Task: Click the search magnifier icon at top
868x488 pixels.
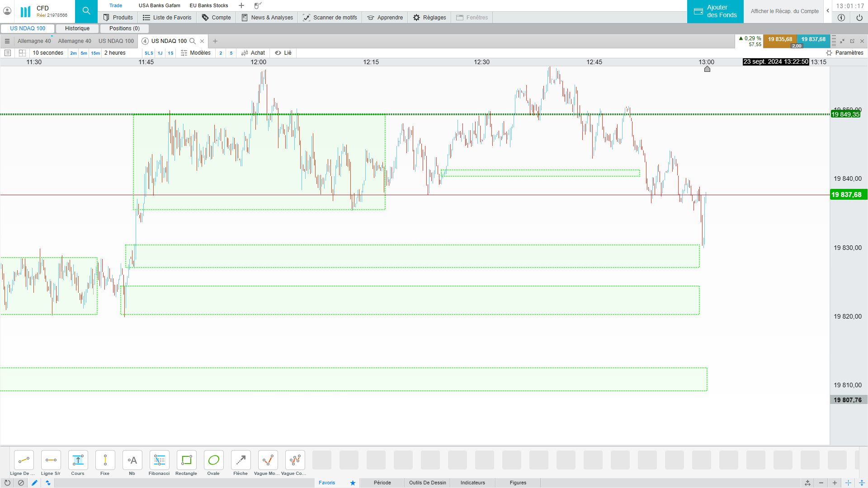Action: 86,11
